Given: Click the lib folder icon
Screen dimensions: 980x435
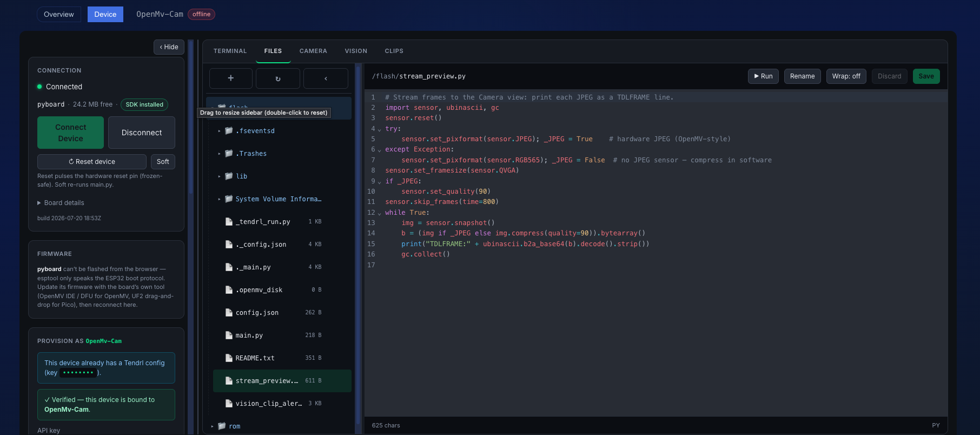Looking at the screenshot, I should pyautogui.click(x=229, y=176).
